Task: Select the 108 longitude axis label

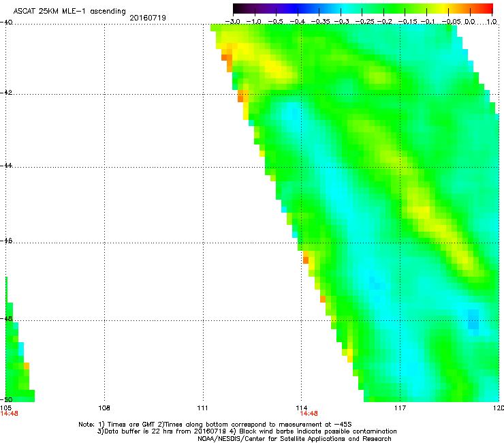Action: tap(104, 408)
